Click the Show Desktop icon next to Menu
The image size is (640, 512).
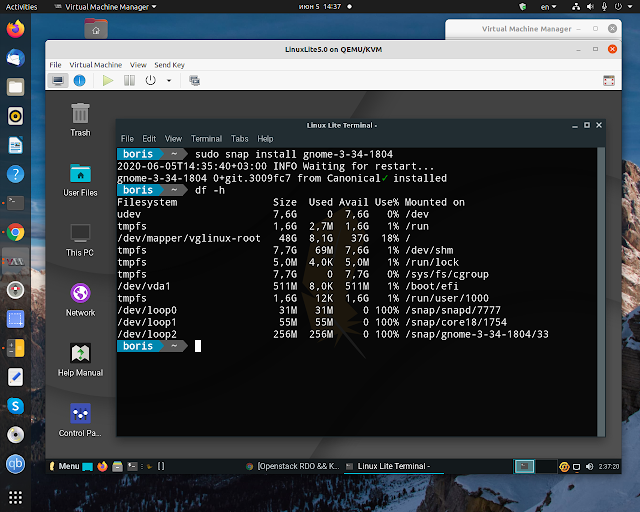[87, 467]
